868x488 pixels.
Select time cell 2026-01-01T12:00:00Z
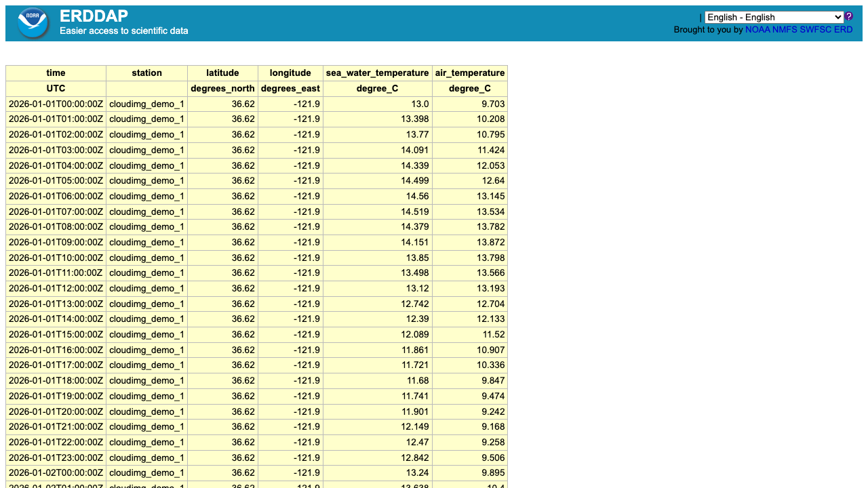56,289
